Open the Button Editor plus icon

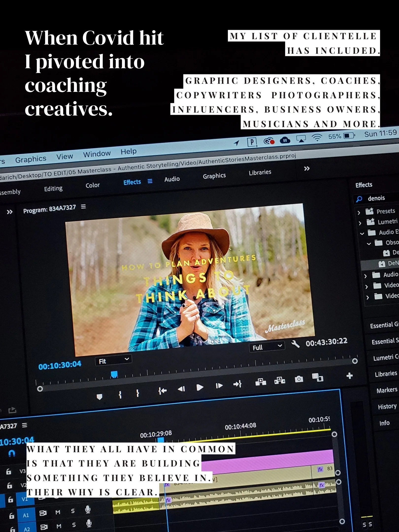tap(349, 376)
